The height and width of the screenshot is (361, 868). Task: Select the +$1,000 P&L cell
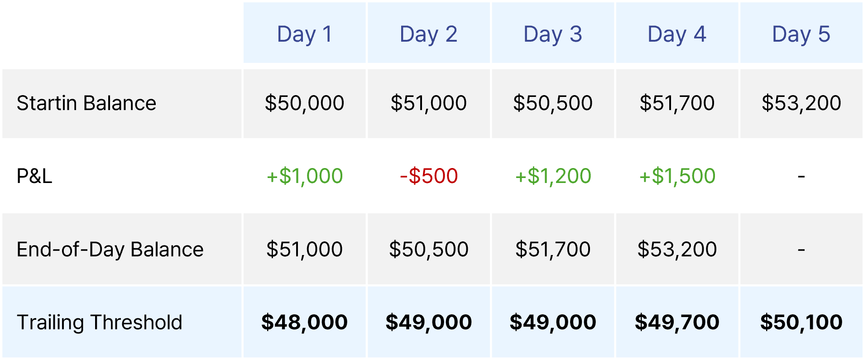click(304, 176)
